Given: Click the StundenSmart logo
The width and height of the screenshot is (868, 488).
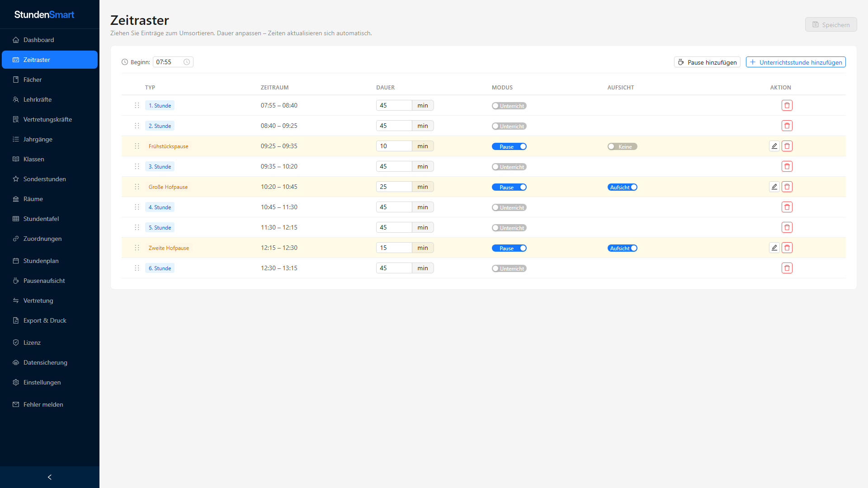Looking at the screenshot, I should coord(44,14).
